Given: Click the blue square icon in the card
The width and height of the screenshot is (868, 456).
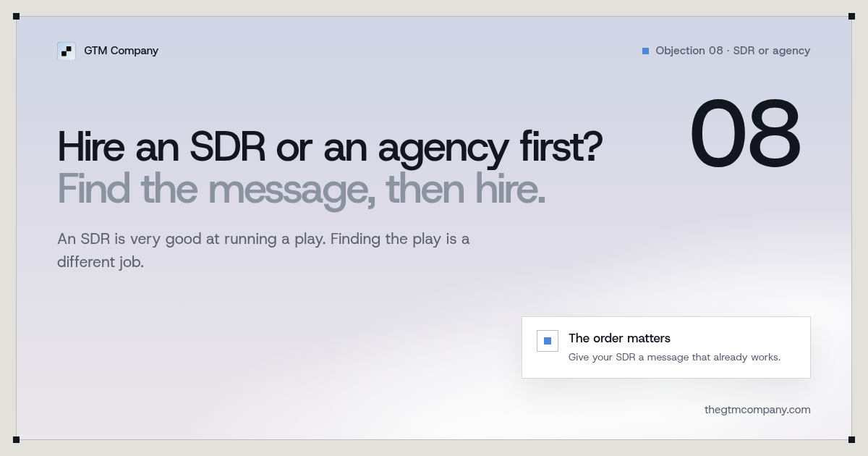Looking at the screenshot, I should pyautogui.click(x=548, y=341).
